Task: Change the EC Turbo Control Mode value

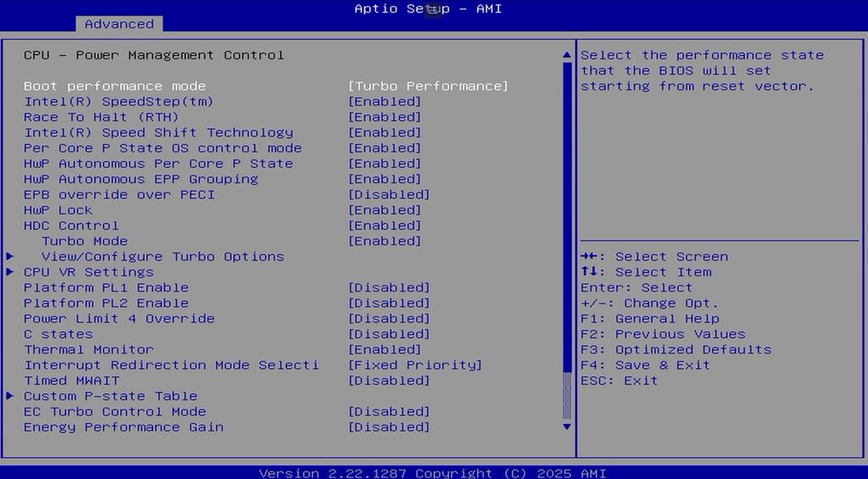Action: coord(389,411)
